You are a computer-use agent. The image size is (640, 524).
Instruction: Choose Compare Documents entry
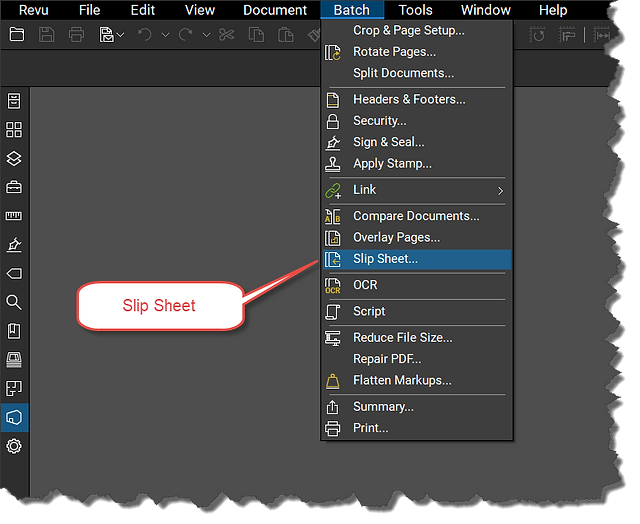(416, 216)
